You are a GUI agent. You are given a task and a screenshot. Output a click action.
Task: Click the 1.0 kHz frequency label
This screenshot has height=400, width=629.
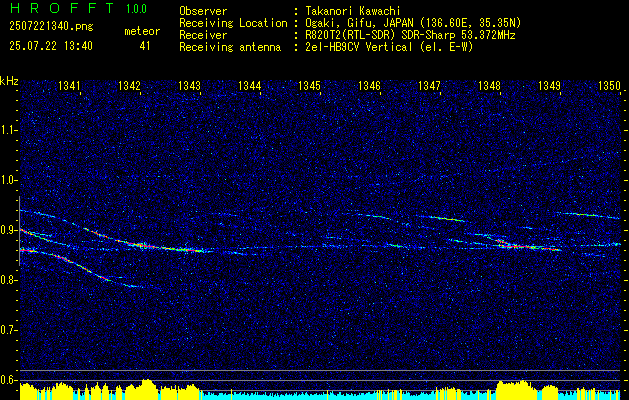7,181
